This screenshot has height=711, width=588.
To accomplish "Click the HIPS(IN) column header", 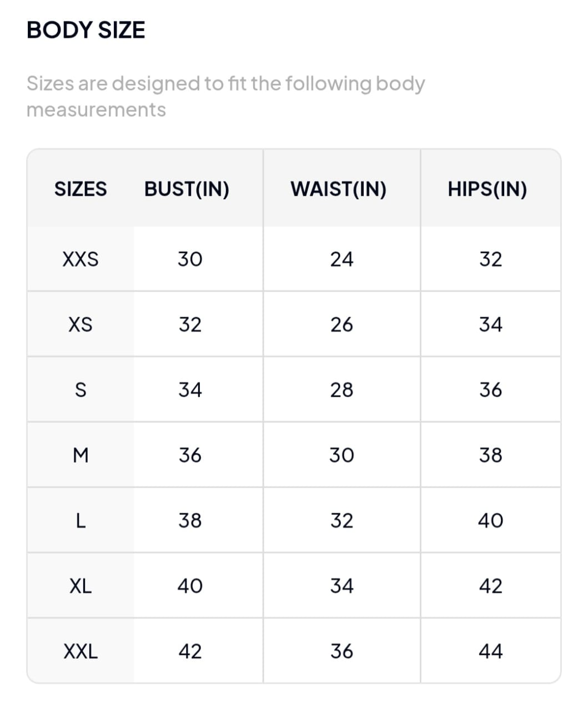I will 488,189.
